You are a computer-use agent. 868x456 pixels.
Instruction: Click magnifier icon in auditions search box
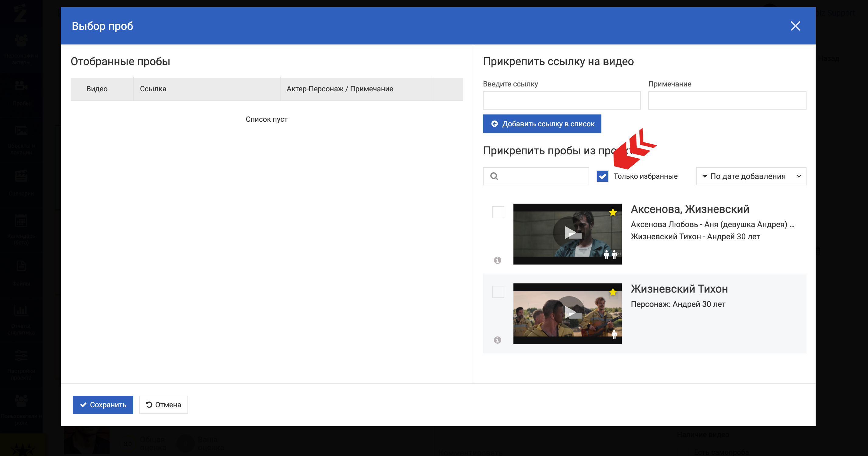(x=494, y=176)
